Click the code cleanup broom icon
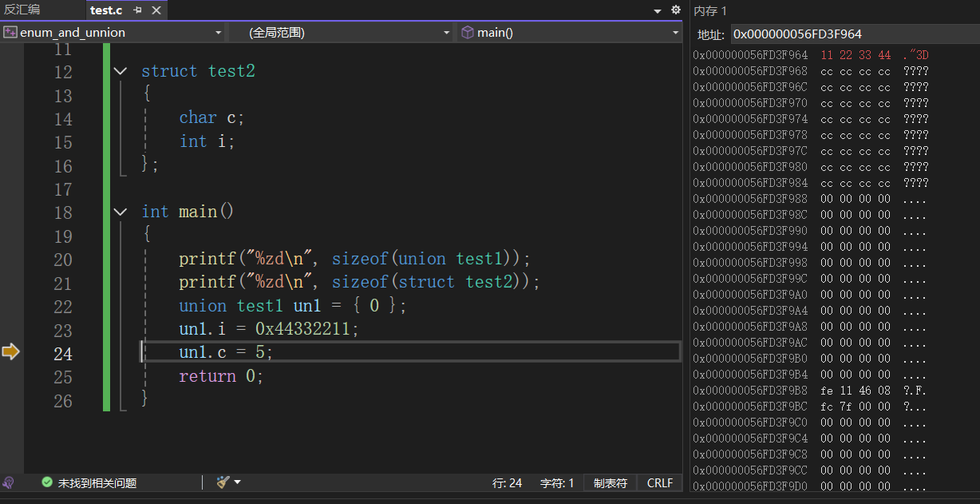 [223, 482]
